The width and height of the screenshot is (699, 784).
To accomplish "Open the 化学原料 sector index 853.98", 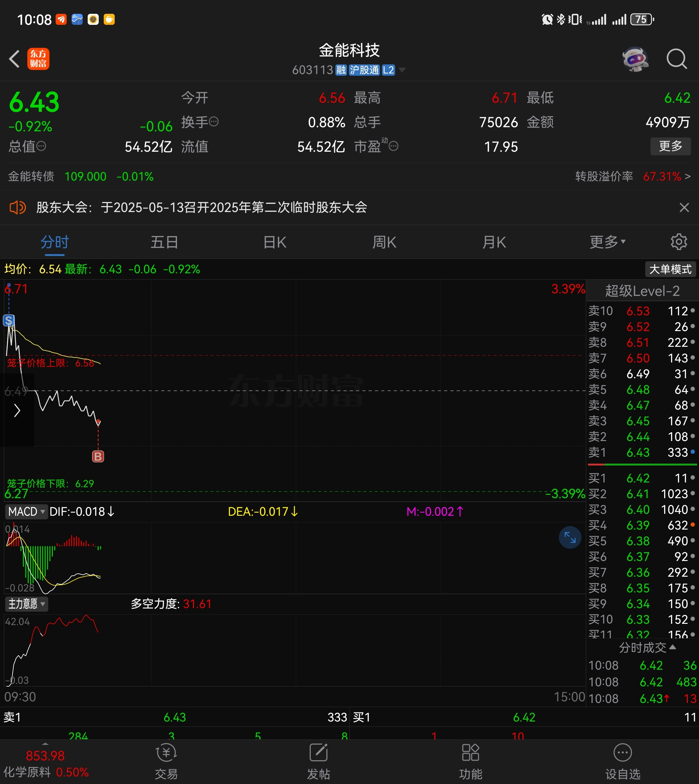I will click(x=45, y=764).
